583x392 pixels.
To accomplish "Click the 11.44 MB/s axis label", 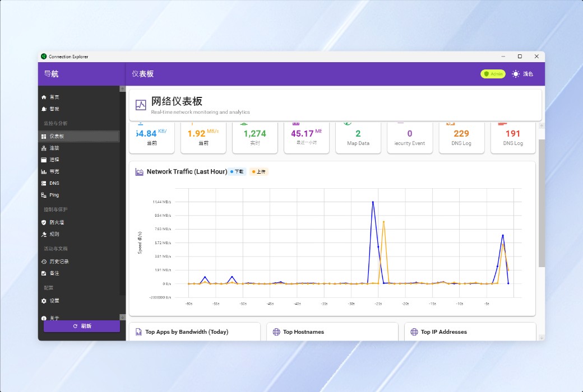I will pos(162,202).
